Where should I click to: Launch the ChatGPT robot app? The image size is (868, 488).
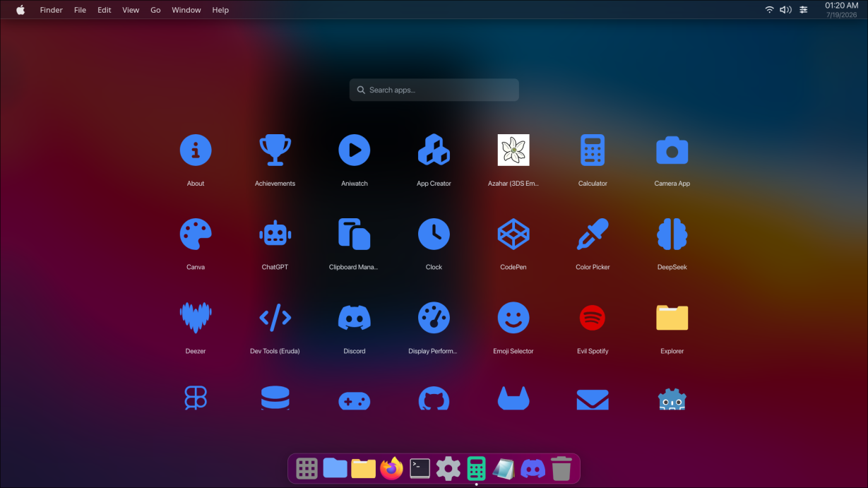275,234
